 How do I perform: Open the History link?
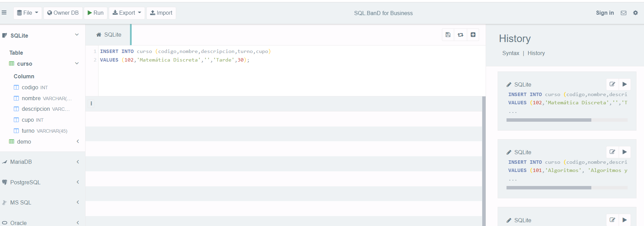pos(536,53)
